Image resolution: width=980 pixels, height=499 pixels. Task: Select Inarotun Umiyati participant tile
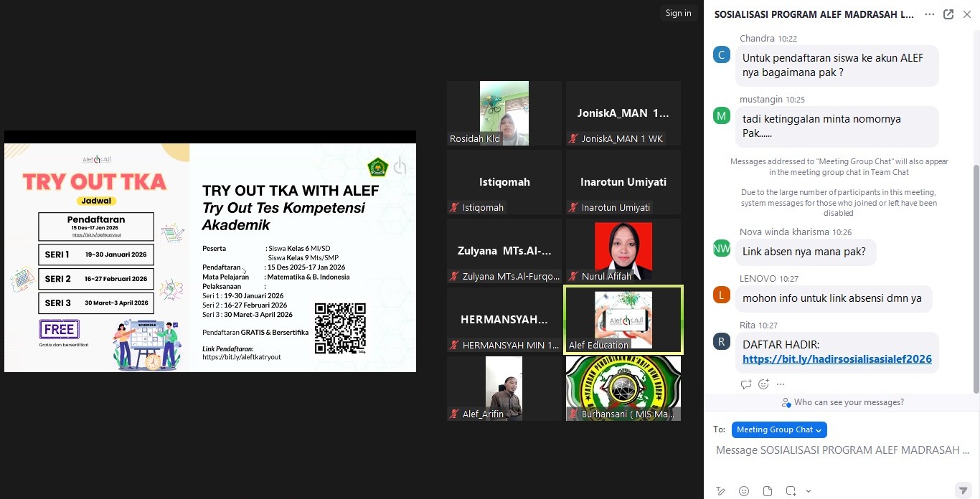pos(623,182)
